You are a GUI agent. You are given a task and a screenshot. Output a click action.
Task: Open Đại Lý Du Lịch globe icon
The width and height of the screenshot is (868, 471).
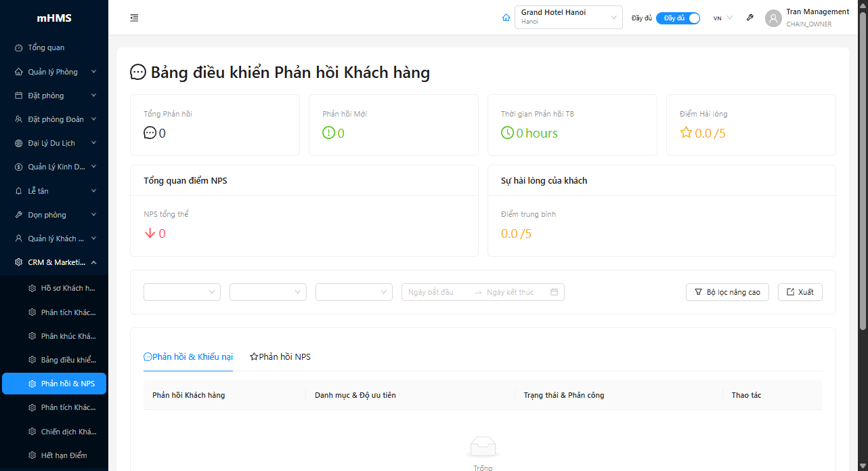(17, 142)
